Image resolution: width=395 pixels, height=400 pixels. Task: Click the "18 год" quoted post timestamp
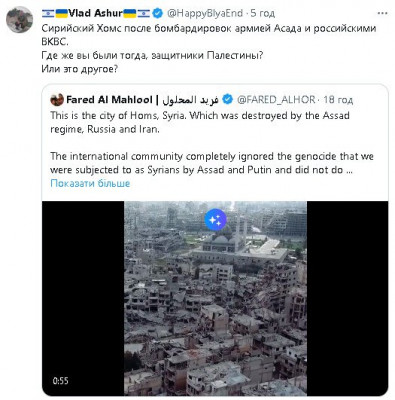(x=338, y=99)
